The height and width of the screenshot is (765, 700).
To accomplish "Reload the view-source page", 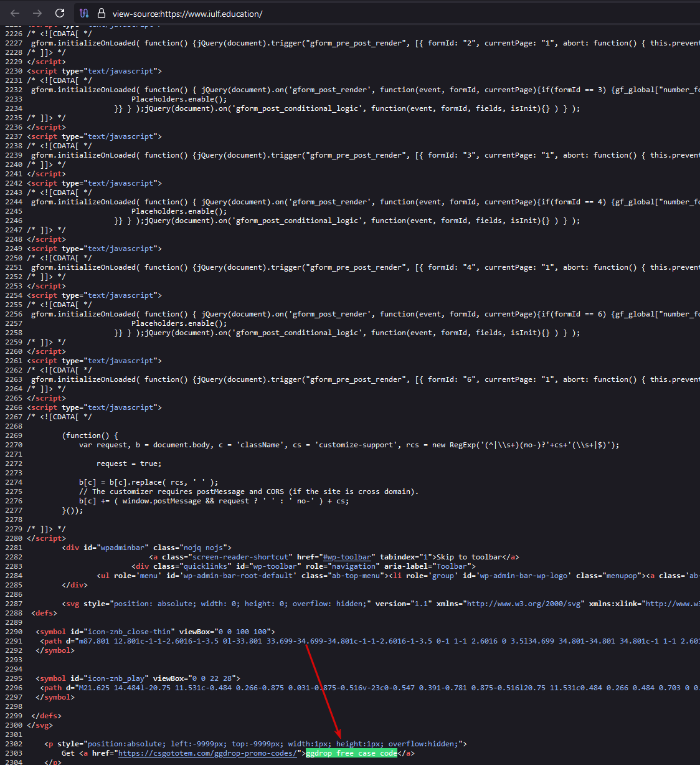I will coord(60,13).
